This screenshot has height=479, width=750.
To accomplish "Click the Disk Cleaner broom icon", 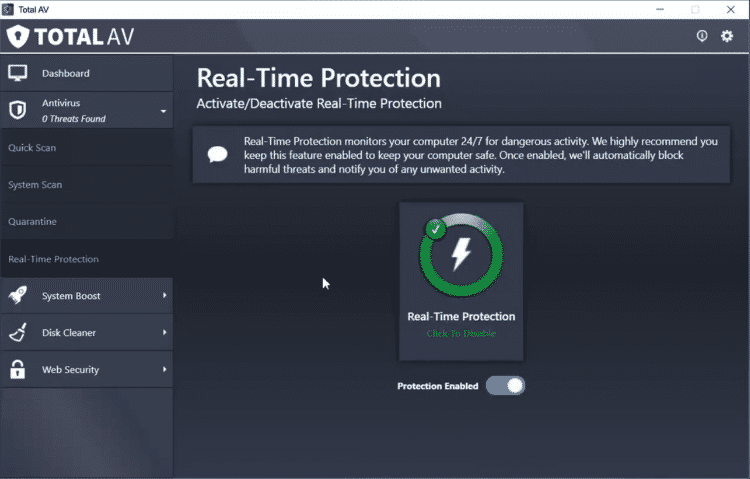I will pyautogui.click(x=17, y=333).
